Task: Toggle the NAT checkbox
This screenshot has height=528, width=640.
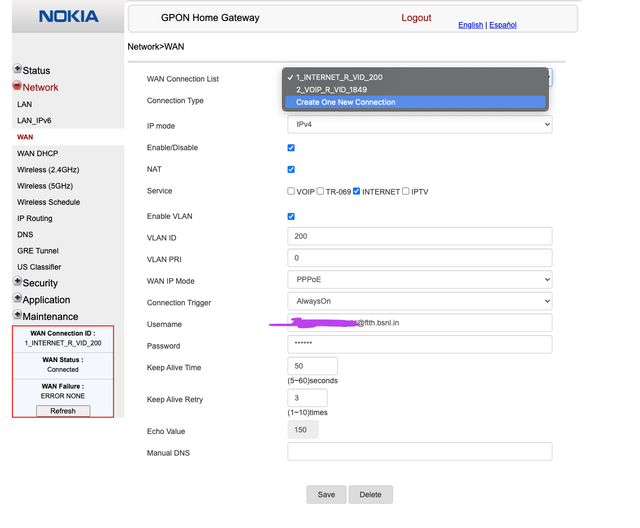Action: tap(291, 169)
